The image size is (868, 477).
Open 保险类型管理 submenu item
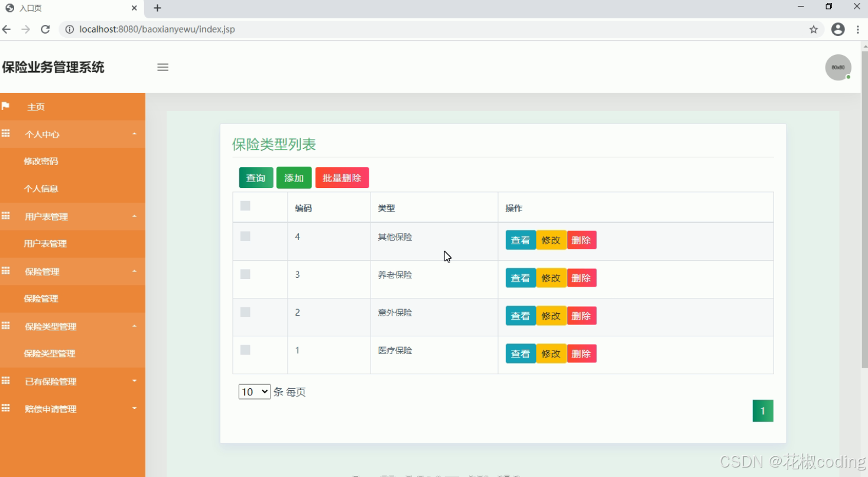(49, 353)
